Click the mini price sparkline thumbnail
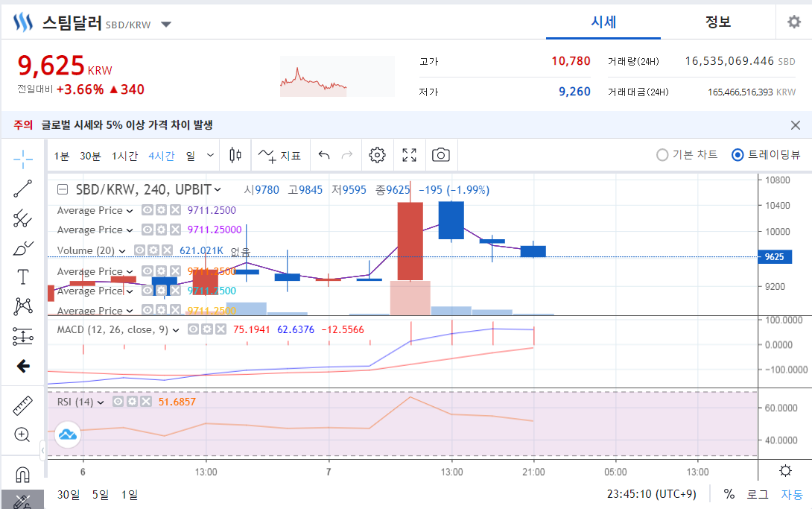The width and height of the screenshot is (812, 509). [x=337, y=77]
